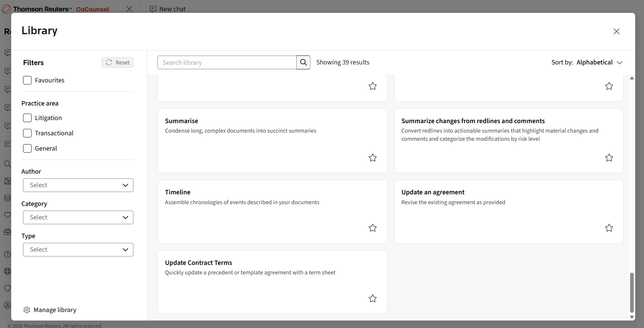Image resolution: width=644 pixels, height=328 pixels.
Task: Change the Sort by Alphabetical option
Action: [599, 62]
